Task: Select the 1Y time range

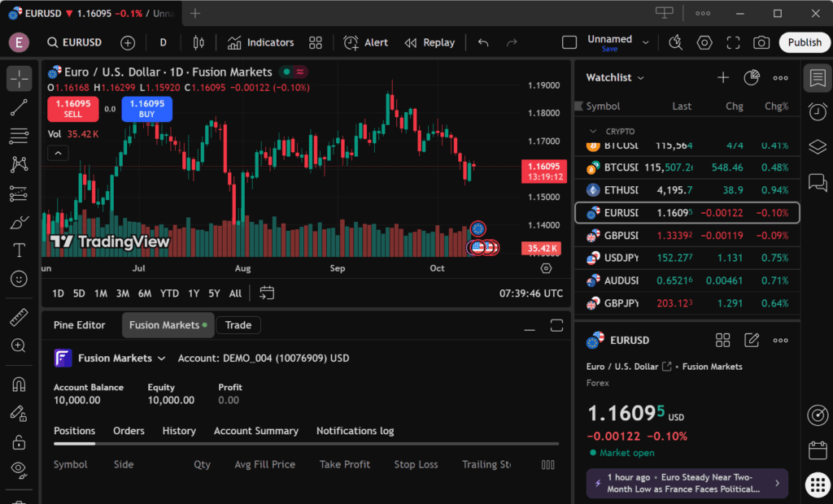Action: 194,293
